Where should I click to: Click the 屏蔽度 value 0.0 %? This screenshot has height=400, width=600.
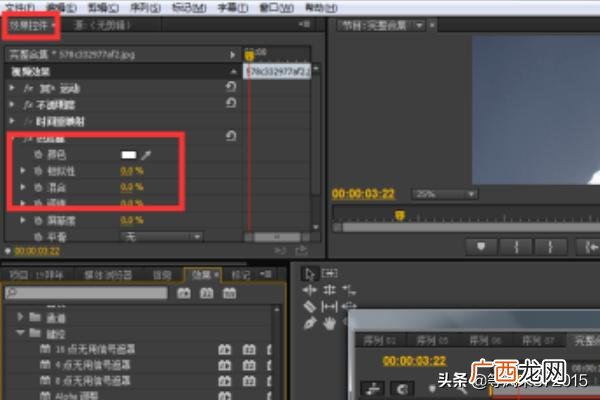point(132,220)
